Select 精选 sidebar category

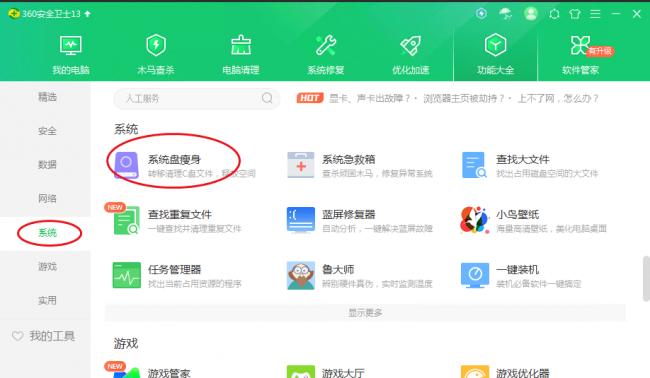pyautogui.click(x=47, y=97)
